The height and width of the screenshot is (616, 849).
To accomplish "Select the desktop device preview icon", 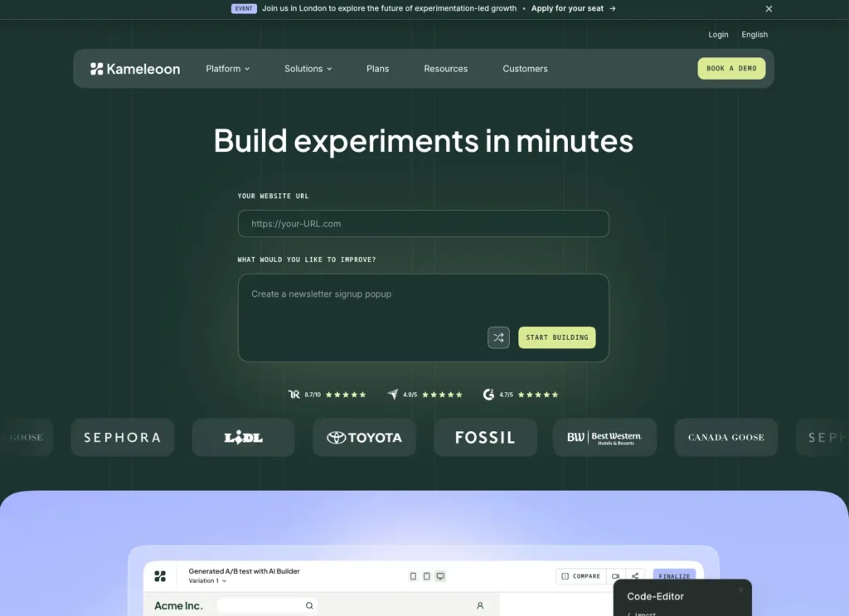I will click(x=441, y=576).
